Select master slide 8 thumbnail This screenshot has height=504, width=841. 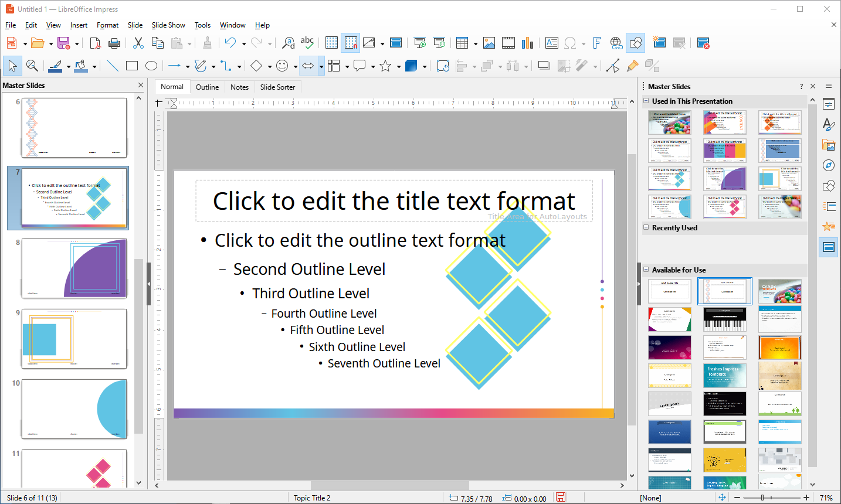(x=74, y=268)
